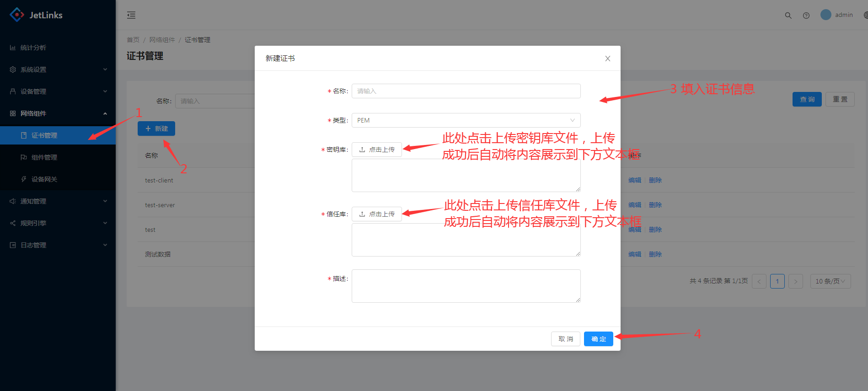
Task: Click the 描述 text area
Action: point(466,286)
